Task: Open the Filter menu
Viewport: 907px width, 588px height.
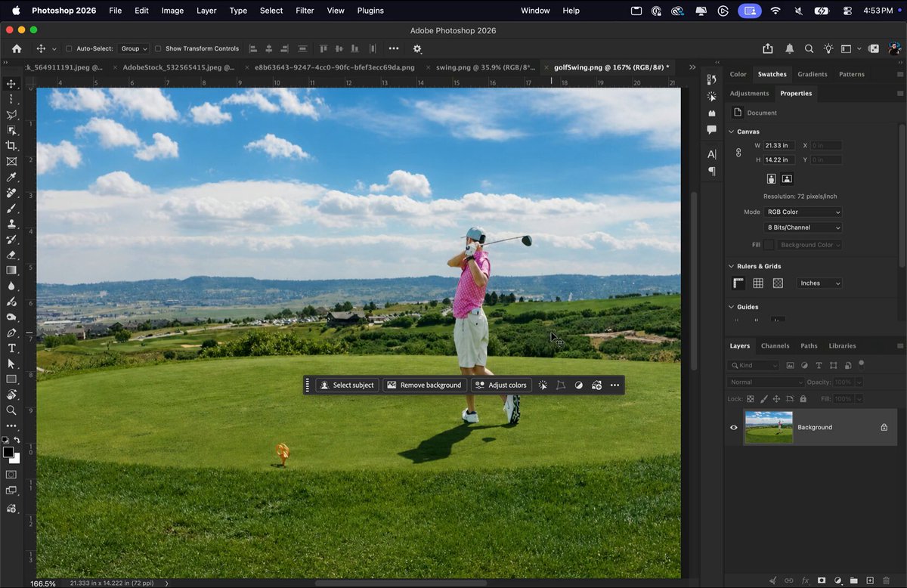Action: [x=305, y=11]
